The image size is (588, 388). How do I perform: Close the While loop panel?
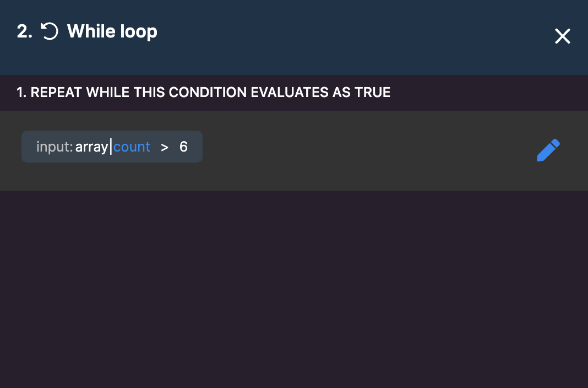[563, 36]
